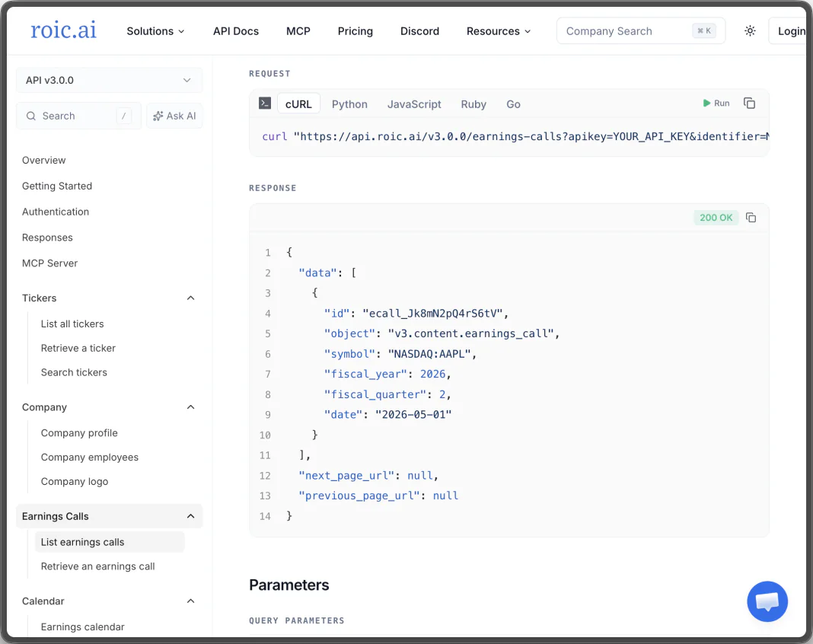The image size is (813, 644).
Task: Copy the response JSON
Action: 751,217
